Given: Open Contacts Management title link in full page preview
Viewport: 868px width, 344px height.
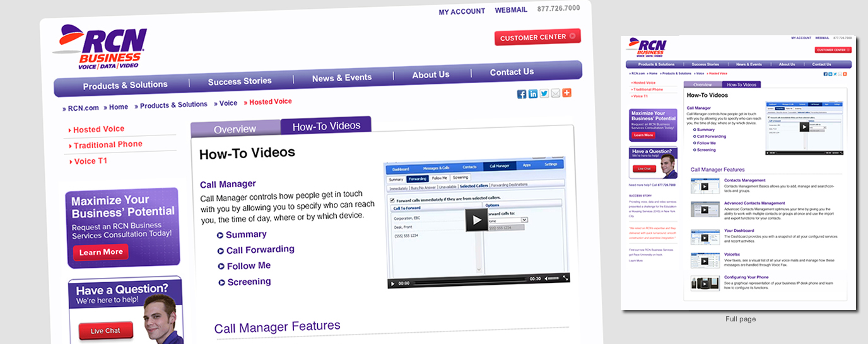Looking at the screenshot, I should click(x=745, y=180).
